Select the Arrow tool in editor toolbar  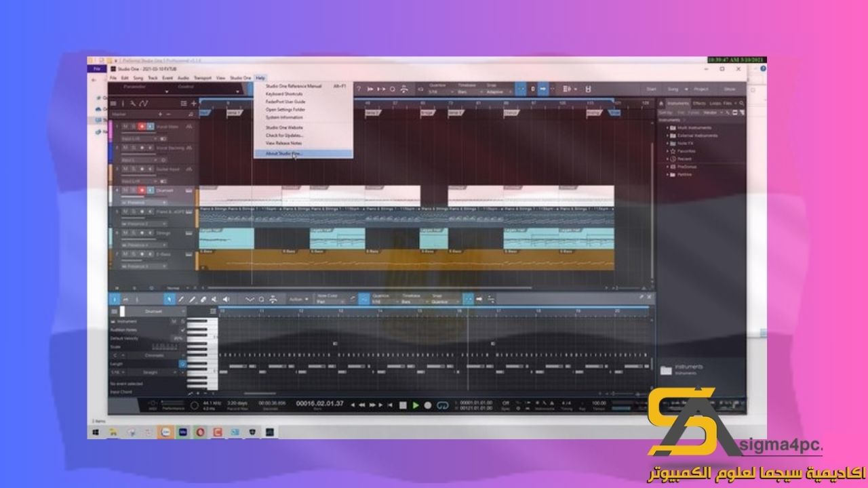click(170, 299)
